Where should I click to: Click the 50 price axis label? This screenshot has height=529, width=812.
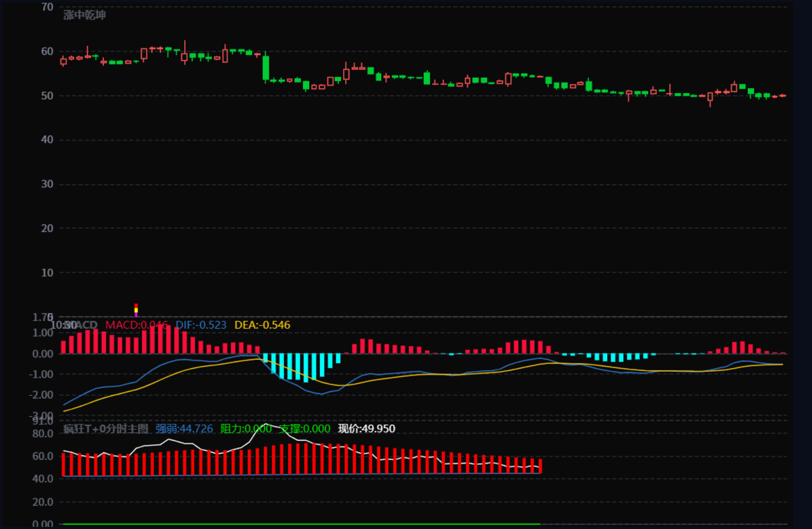pyautogui.click(x=47, y=96)
